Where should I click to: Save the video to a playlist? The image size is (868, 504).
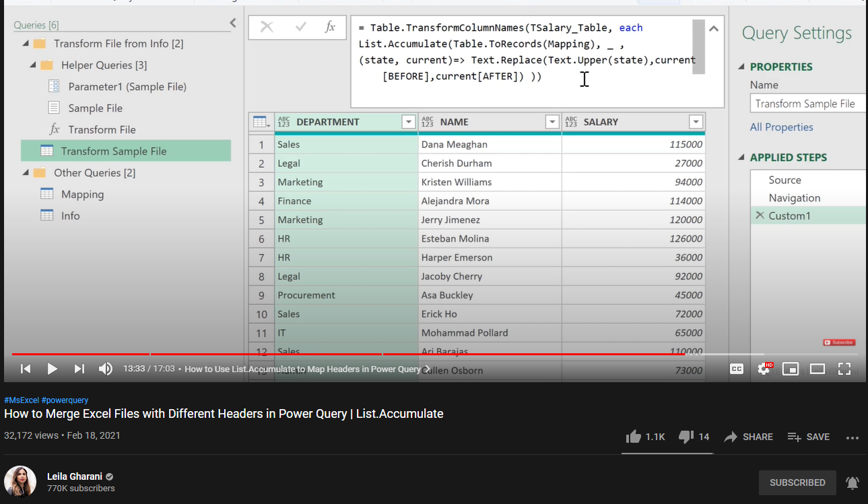click(808, 437)
